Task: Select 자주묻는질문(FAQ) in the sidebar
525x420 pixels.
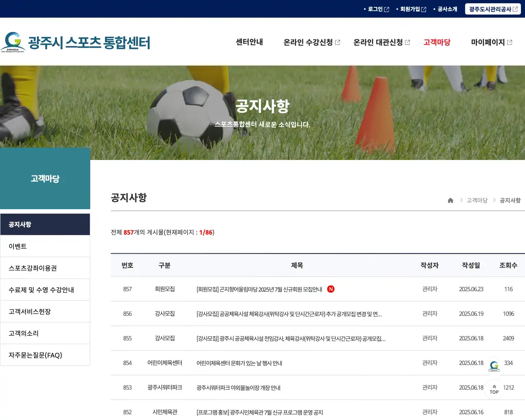Action: [x=45, y=355]
